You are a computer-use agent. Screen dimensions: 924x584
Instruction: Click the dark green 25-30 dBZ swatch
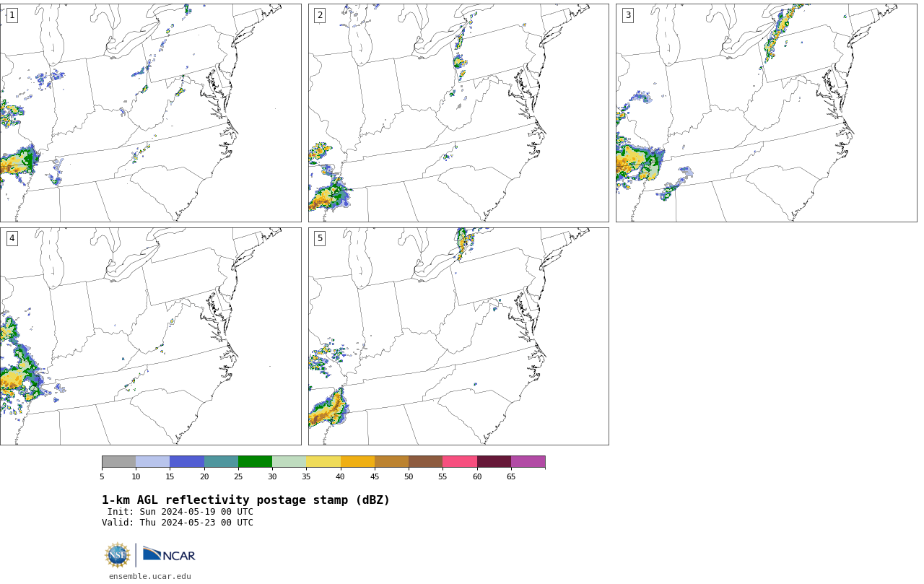coord(255,462)
